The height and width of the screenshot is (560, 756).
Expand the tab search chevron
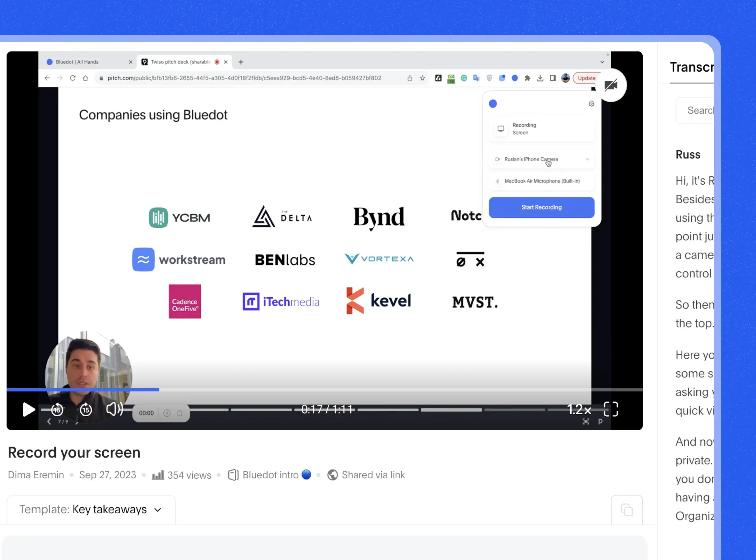602,62
